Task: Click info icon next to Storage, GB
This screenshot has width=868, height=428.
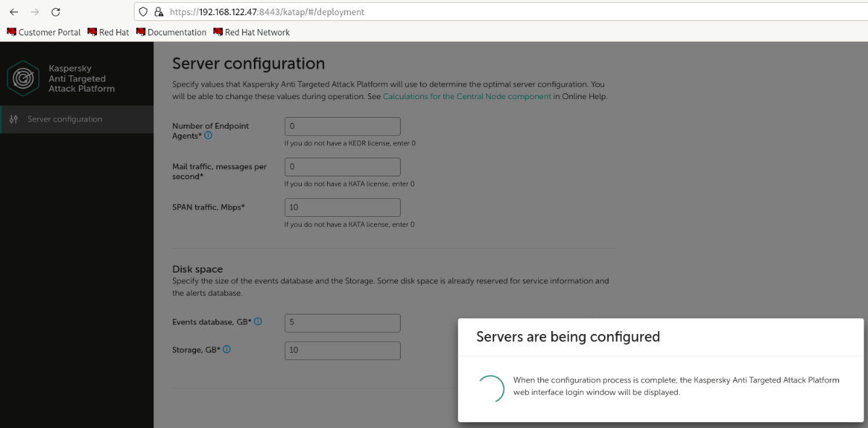Action: 226,350
